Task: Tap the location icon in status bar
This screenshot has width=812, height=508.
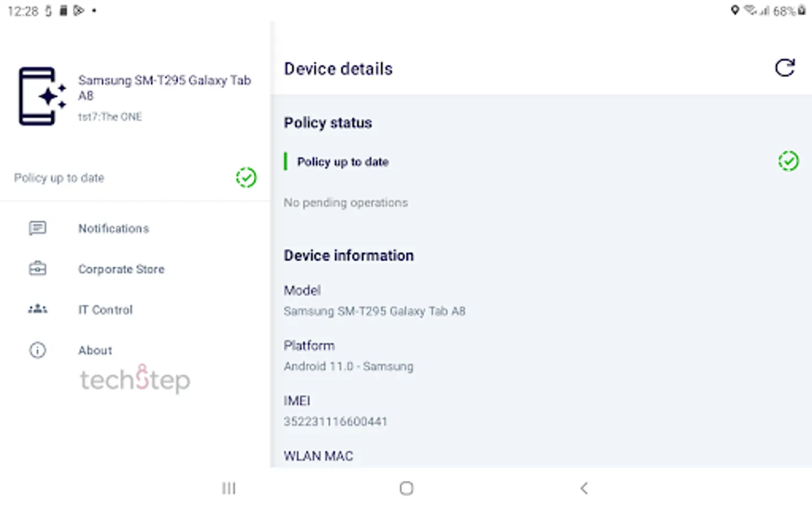Action: click(x=735, y=10)
